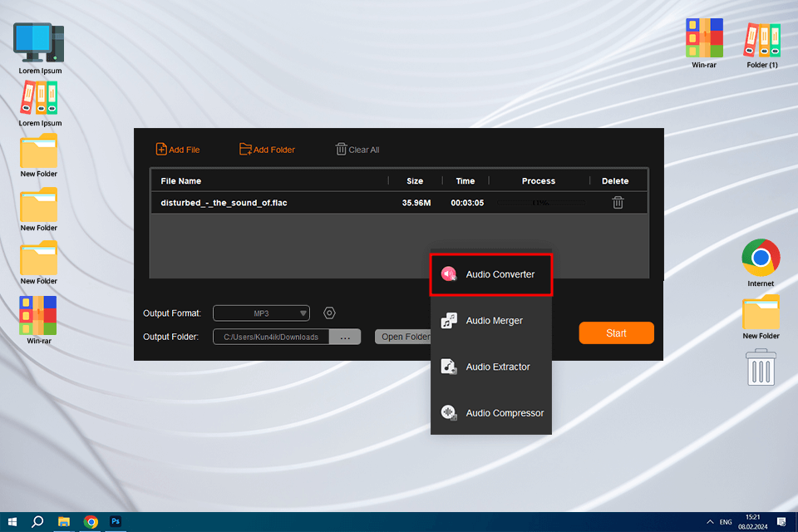Select the Folder (1) desktop icon
Image resolution: width=798 pixels, height=532 pixels.
click(x=762, y=45)
